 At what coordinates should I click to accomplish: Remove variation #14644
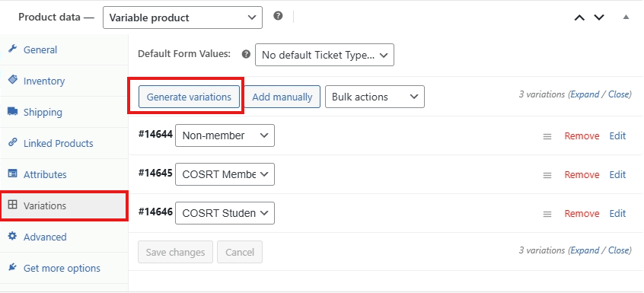582,135
